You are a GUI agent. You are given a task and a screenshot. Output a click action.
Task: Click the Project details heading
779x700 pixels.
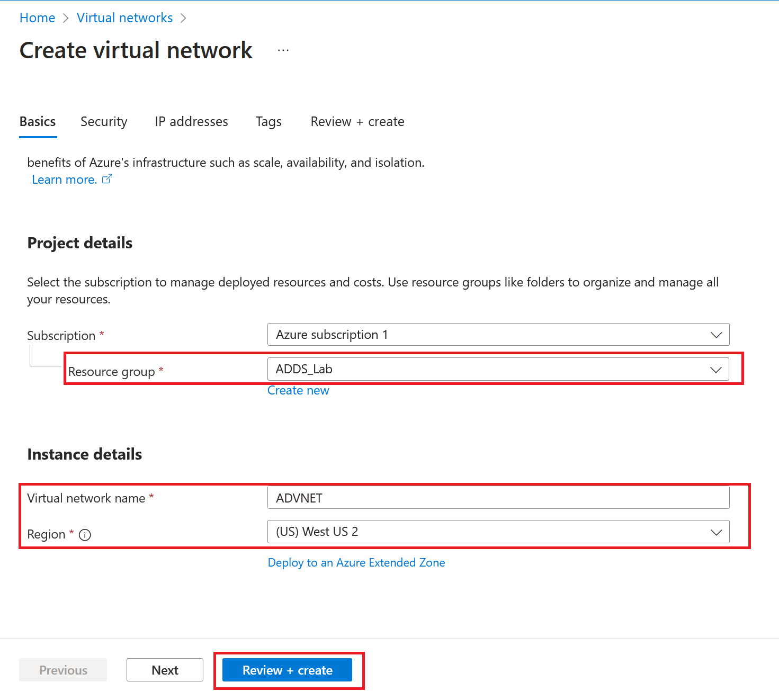point(80,243)
